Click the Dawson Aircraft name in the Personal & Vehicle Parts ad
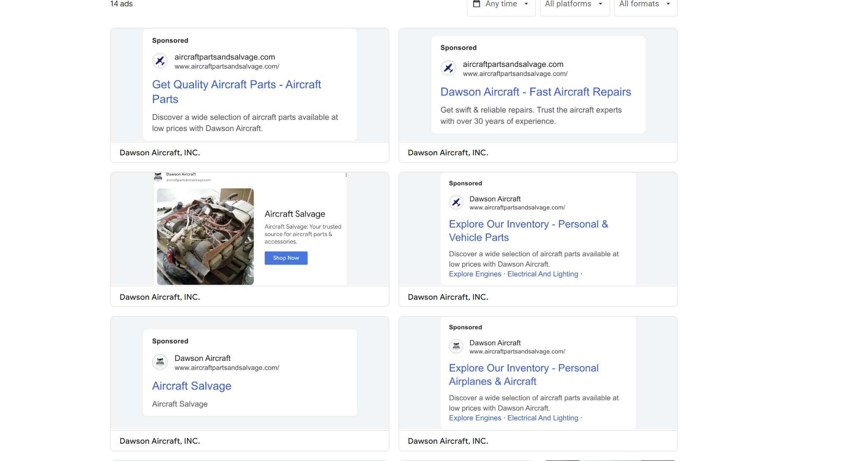This screenshot has height=461, width=868. [495, 199]
